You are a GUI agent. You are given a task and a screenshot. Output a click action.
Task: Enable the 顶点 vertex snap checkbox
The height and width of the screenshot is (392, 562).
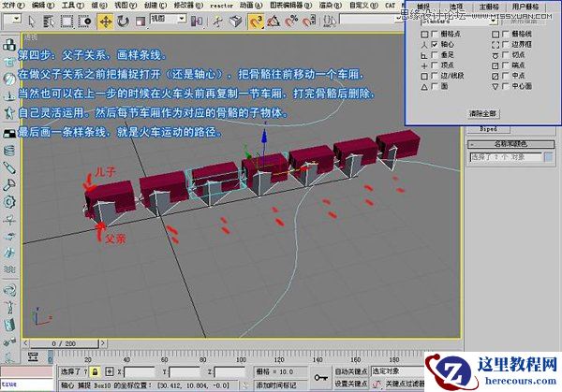[x=435, y=65]
